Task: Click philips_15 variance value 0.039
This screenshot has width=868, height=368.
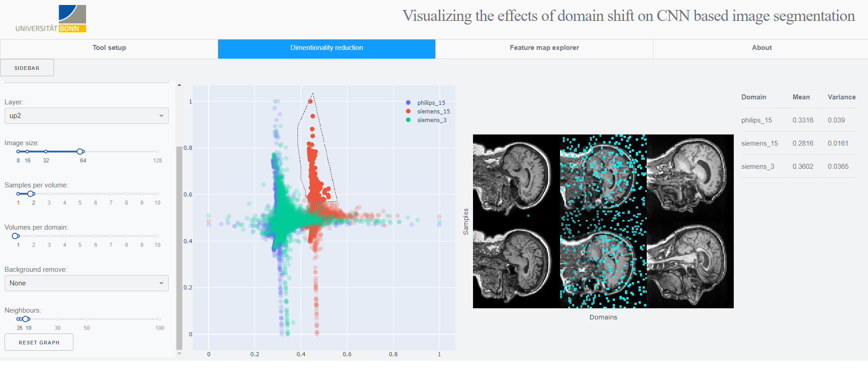Action: pos(836,120)
